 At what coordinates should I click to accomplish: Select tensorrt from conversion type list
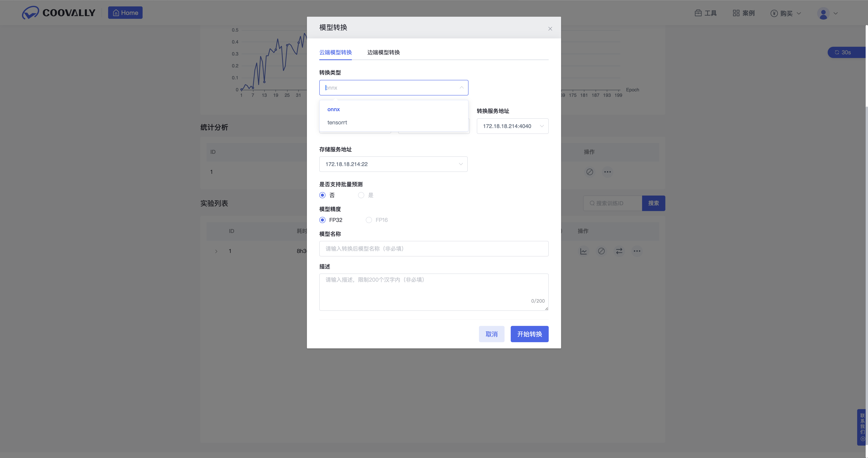(x=337, y=122)
